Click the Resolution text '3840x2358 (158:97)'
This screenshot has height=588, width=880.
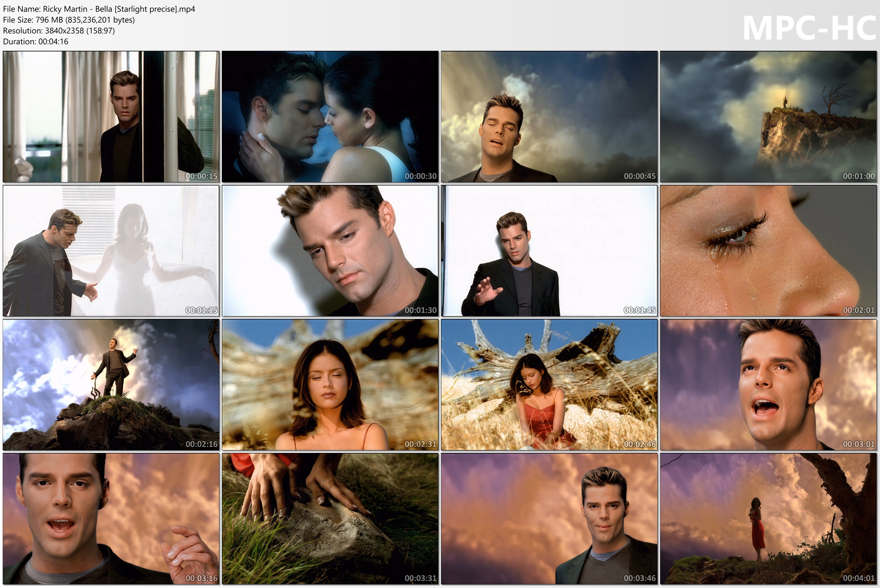coord(80,31)
